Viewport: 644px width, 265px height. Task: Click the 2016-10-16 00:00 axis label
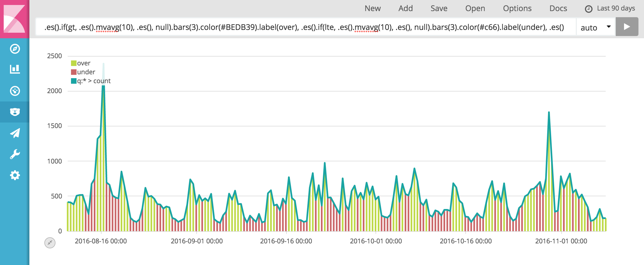[466, 241]
